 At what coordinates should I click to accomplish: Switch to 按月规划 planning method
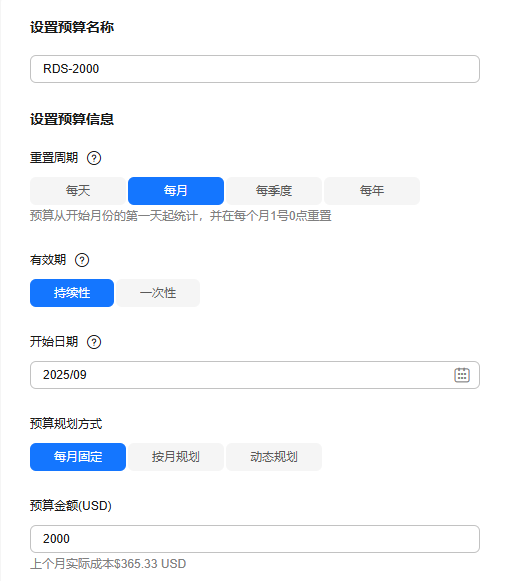pos(176,457)
